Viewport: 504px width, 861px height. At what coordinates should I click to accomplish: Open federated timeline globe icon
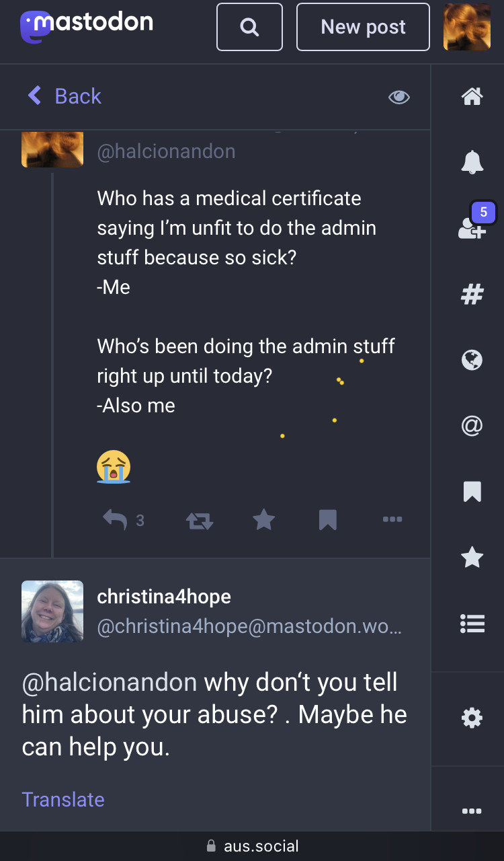point(472,360)
